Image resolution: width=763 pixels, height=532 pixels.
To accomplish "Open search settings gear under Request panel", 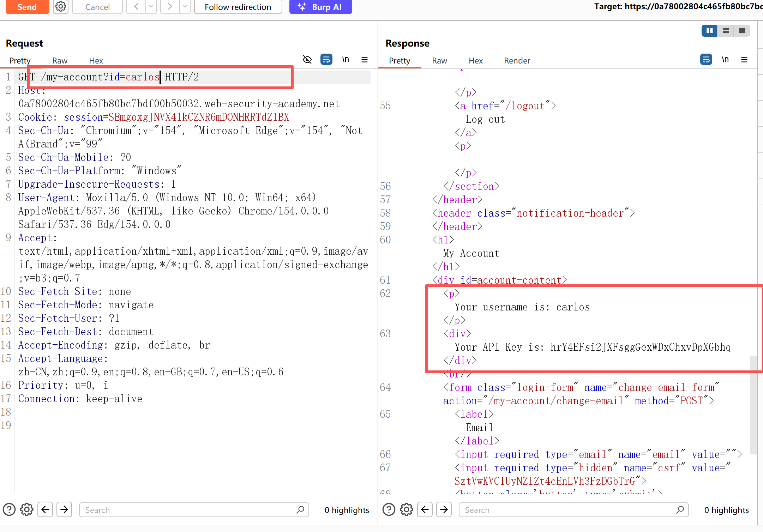I will pos(27,510).
